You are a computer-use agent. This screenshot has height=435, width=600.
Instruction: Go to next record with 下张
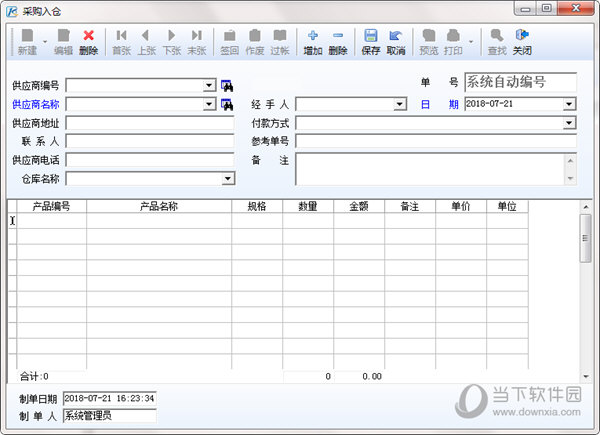pos(171,42)
